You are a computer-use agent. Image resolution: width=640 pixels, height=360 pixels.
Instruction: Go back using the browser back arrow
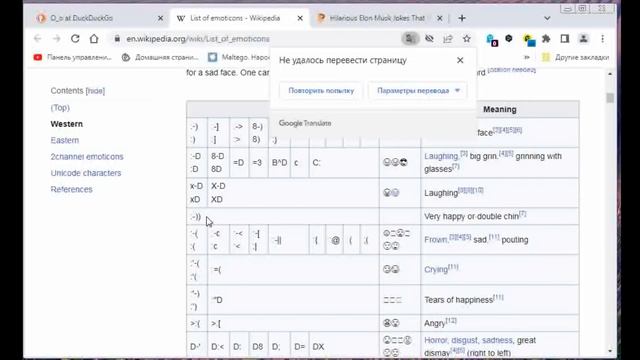[38, 39]
